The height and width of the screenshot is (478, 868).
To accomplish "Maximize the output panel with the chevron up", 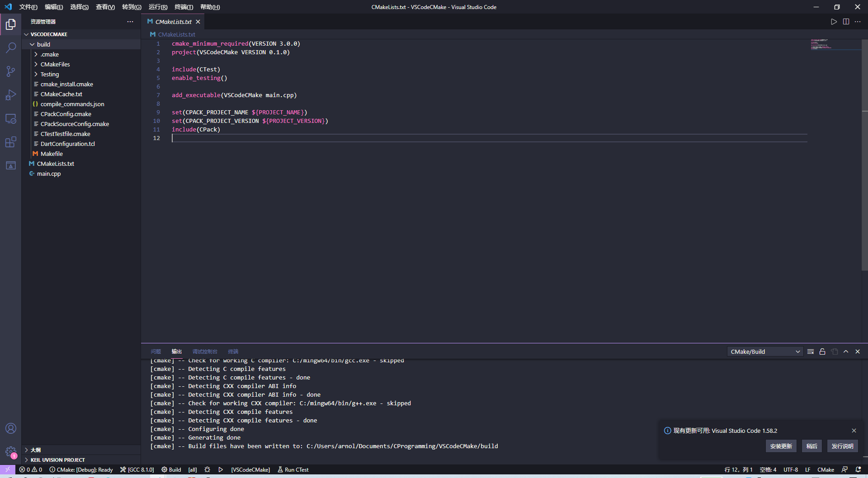I will 846,351.
